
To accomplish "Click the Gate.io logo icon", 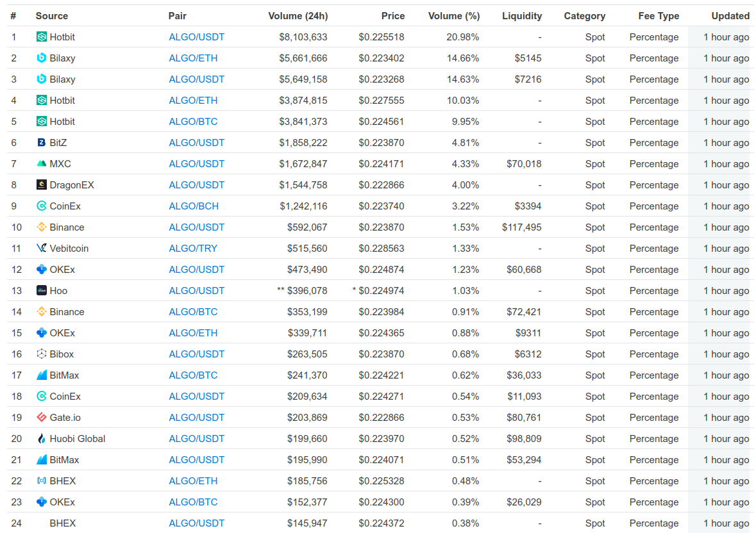I will tap(42, 418).
